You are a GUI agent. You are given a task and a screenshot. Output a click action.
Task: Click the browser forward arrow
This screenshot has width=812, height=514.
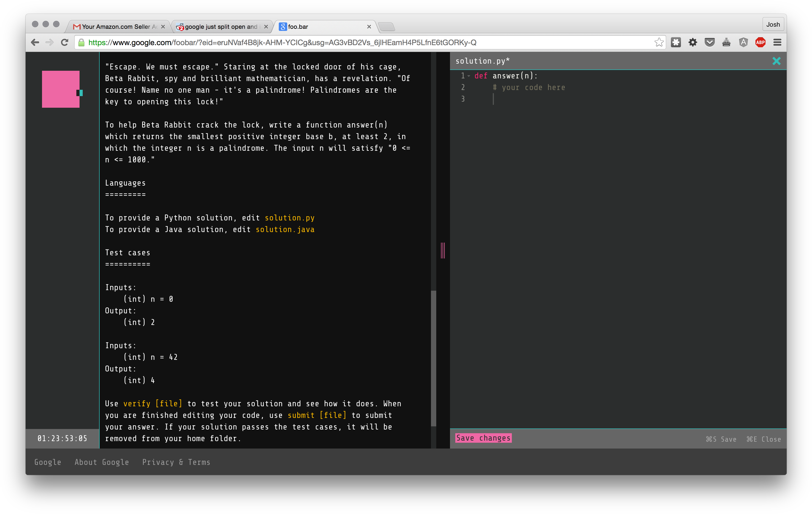[50, 43]
